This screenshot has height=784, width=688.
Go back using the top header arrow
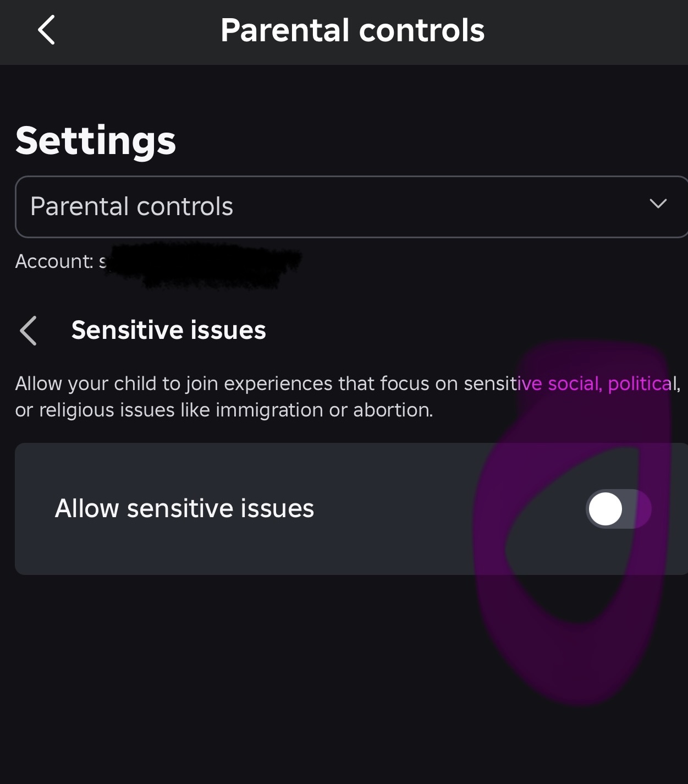47,30
